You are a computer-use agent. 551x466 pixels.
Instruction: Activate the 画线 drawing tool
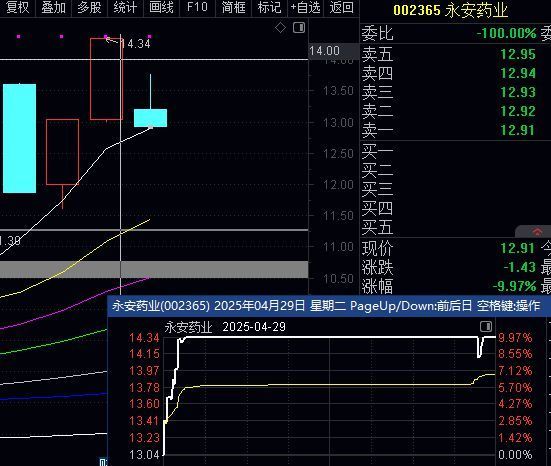tap(161, 7)
